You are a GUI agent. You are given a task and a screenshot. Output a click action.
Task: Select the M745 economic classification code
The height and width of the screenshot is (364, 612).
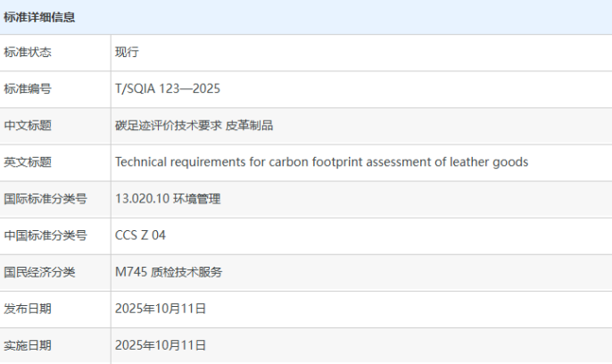(130, 272)
